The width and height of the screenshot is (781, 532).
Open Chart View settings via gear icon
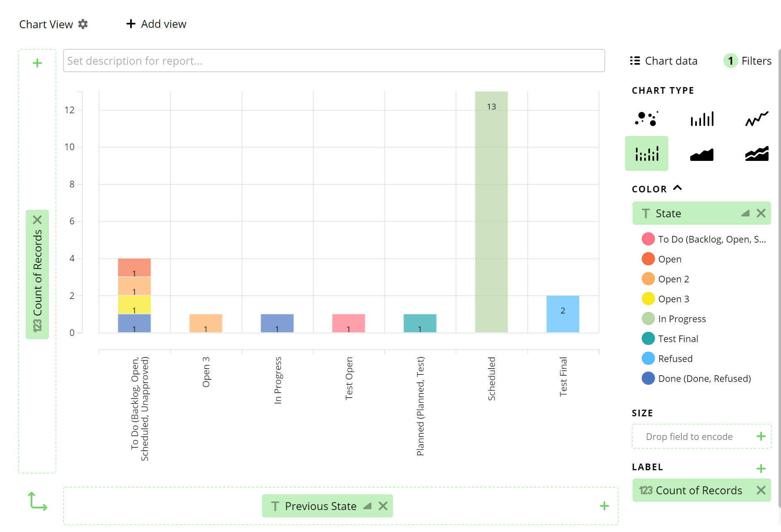pos(83,24)
